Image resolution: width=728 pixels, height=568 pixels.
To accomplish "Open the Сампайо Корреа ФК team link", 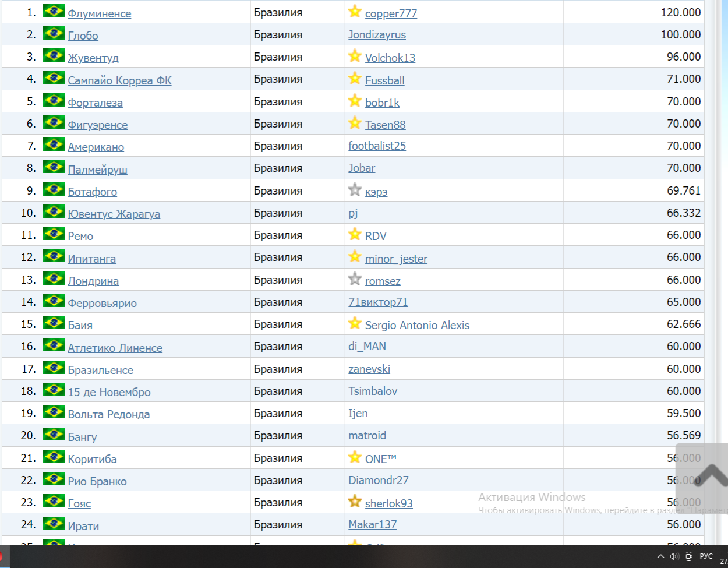I will (119, 80).
